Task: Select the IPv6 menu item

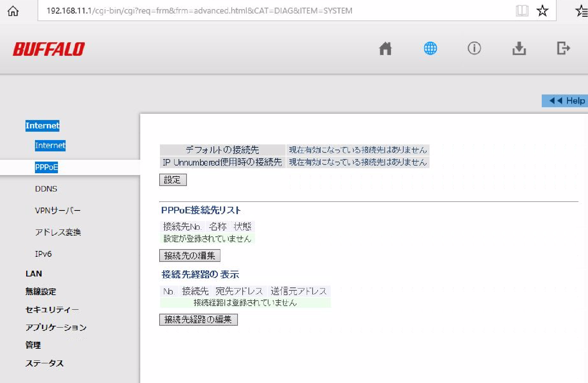Action: (43, 254)
